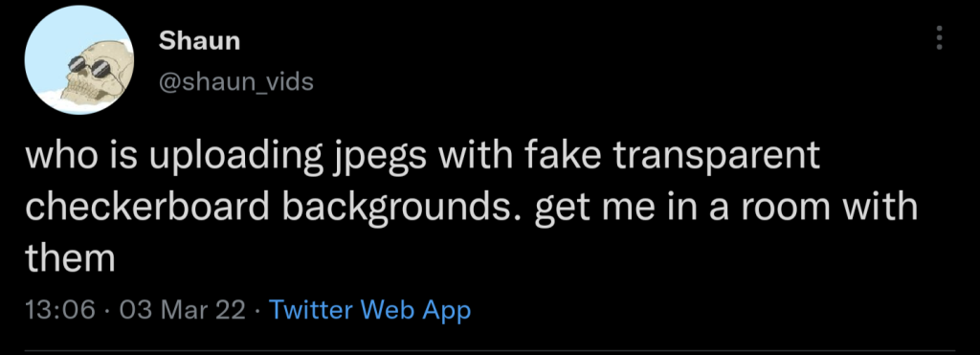This screenshot has height=355, width=980.
Task: Click the 13:06 timestamp
Action: coord(60,309)
